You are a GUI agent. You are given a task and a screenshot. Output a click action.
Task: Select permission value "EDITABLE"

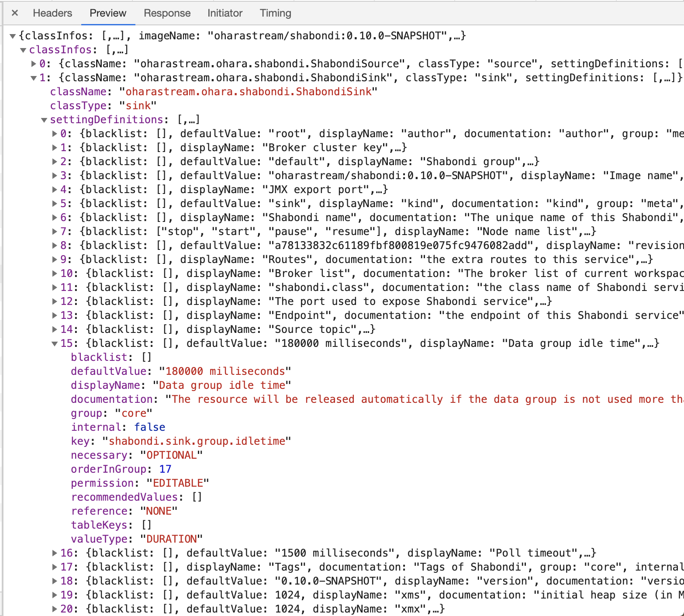coord(178,483)
